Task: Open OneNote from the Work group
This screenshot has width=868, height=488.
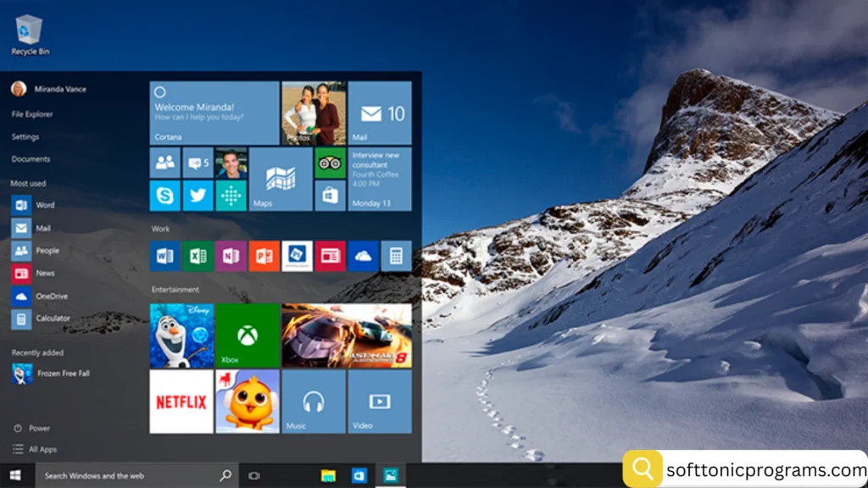Action: (231, 256)
